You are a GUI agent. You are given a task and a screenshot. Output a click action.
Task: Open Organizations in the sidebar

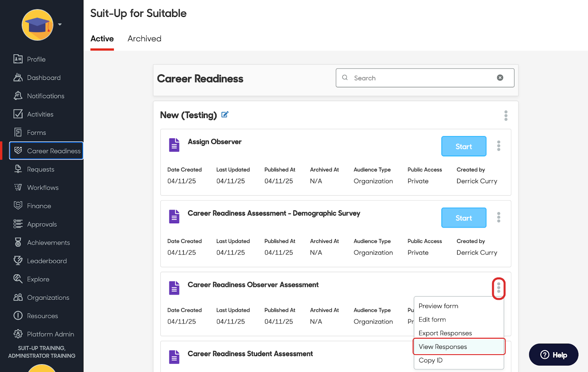41,297
